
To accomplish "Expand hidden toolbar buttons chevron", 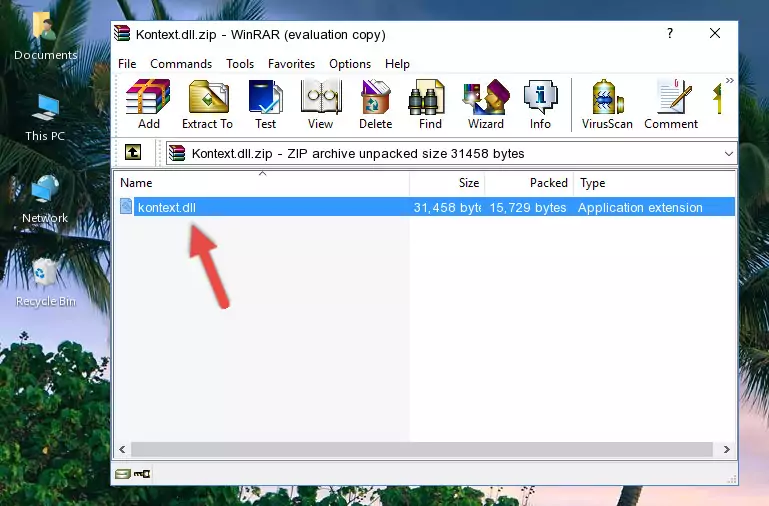I will [x=730, y=81].
